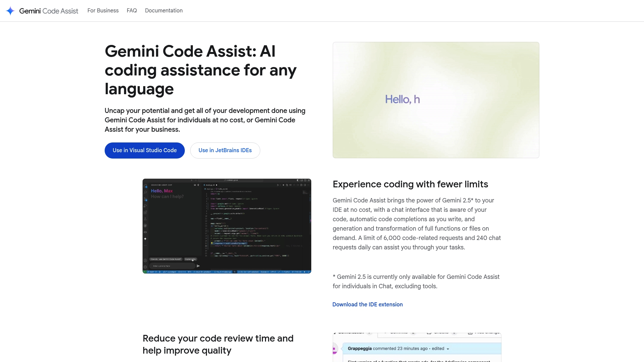
Task: Follow the Download the IDE extension link
Action: point(368,304)
